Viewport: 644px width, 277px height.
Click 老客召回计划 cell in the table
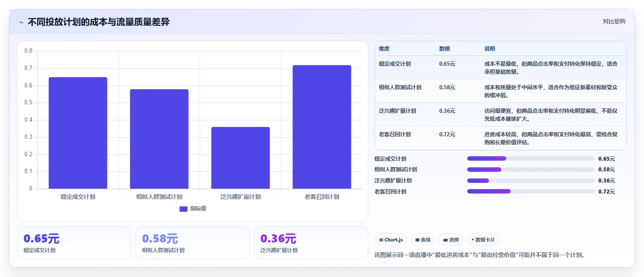pos(395,135)
